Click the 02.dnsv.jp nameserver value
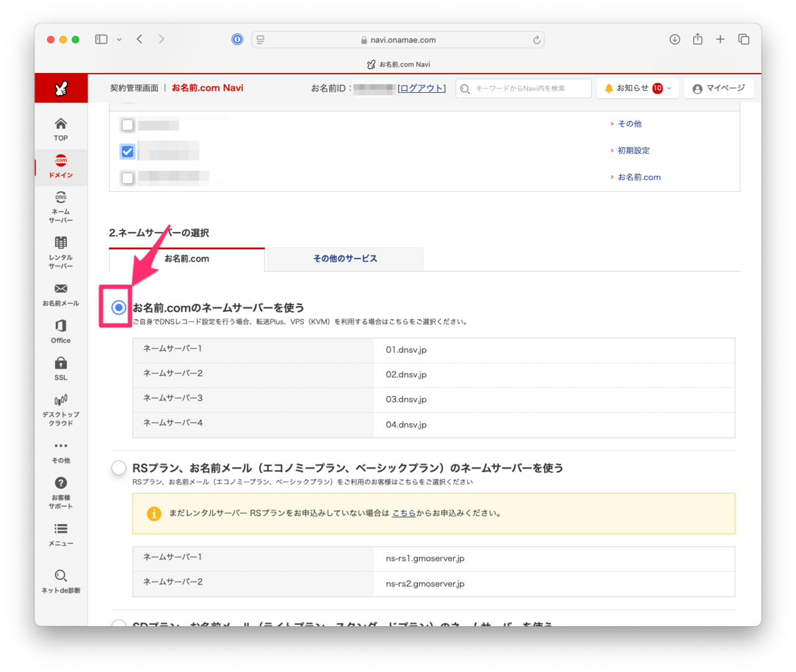 pos(406,375)
